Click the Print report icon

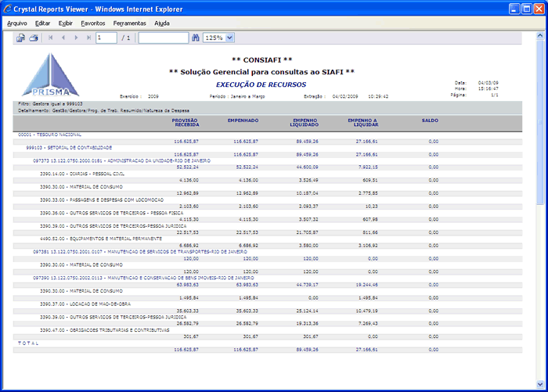(34, 38)
